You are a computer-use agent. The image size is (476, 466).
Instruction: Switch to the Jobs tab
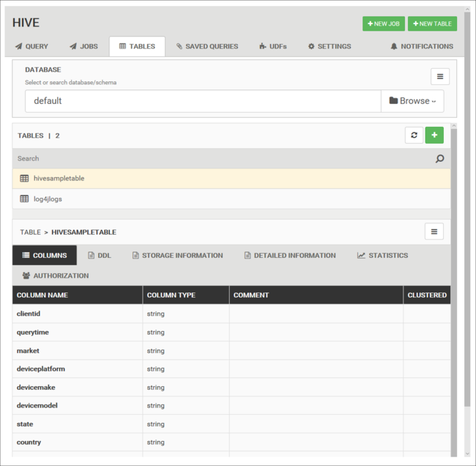click(83, 46)
